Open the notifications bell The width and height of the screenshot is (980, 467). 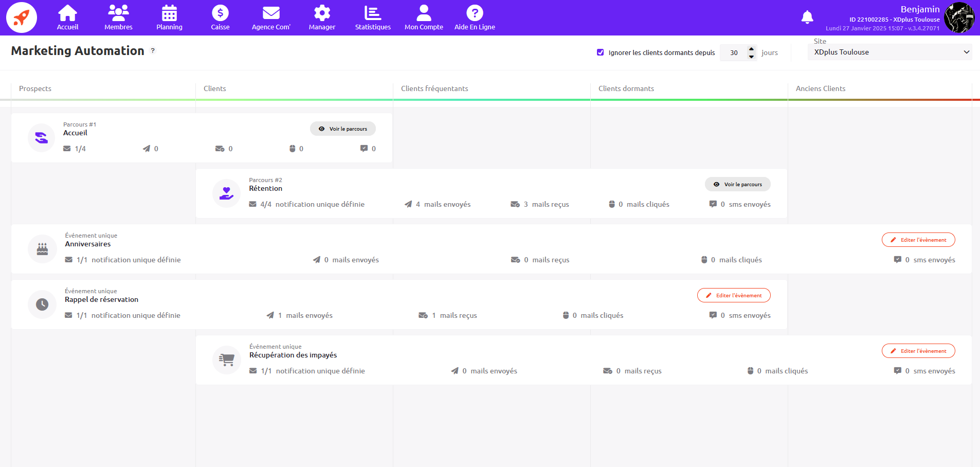click(807, 17)
